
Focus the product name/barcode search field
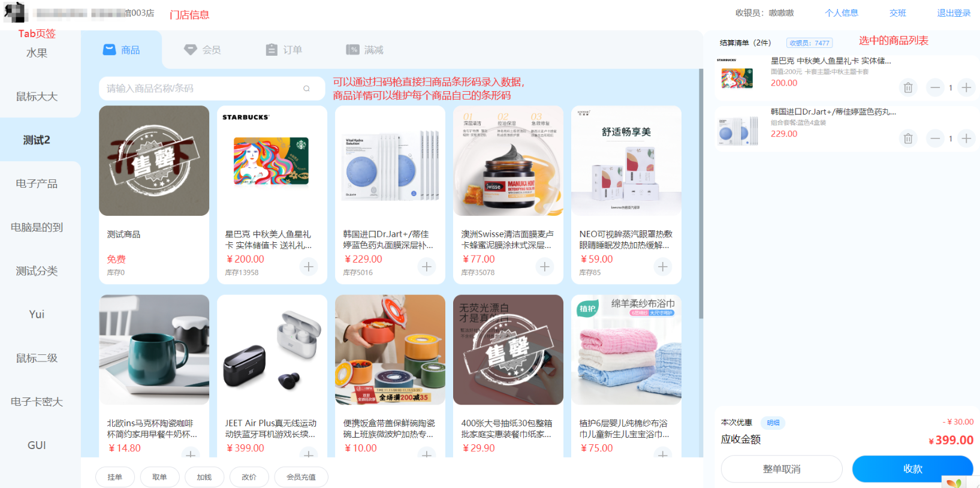[x=212, y=89]
